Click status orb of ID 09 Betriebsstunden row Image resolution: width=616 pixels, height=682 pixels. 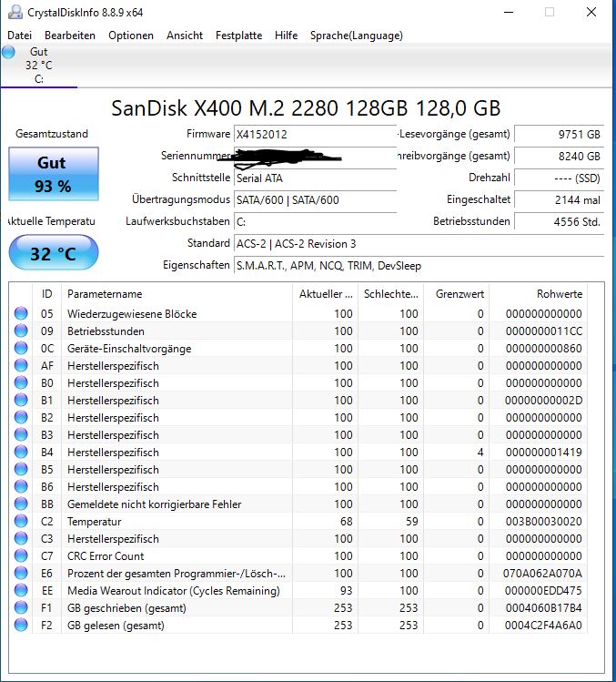(x=21, y=331)
